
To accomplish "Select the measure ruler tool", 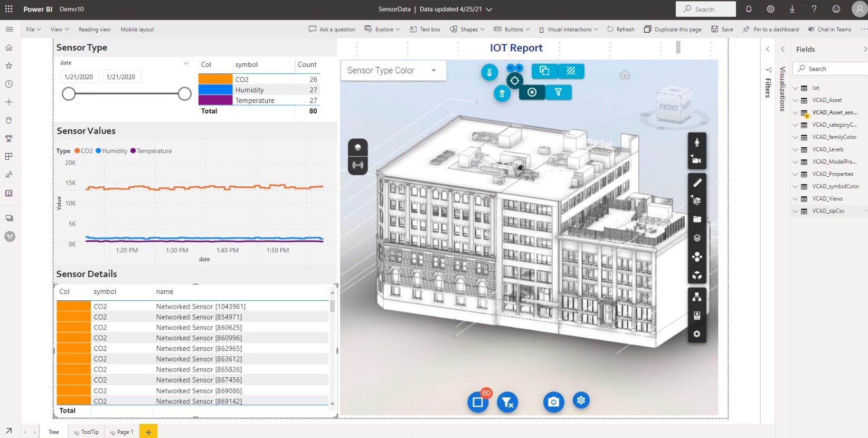I will coord(697,183).
